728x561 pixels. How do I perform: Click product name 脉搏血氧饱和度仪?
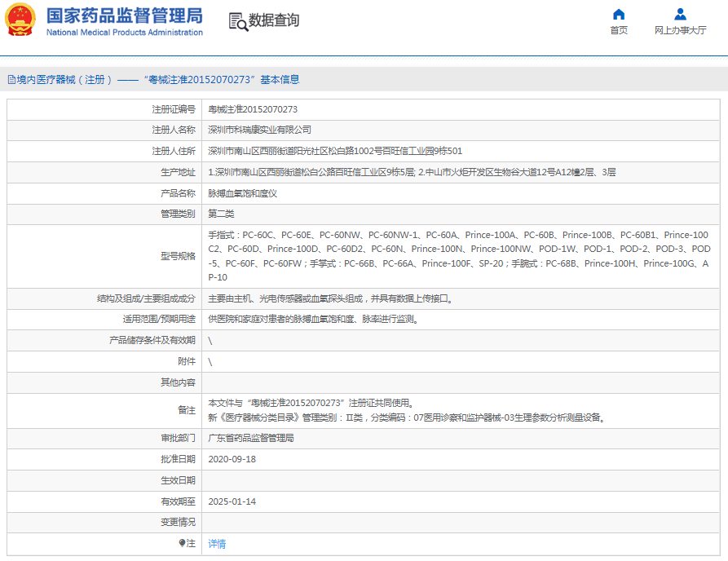coord(243,193)
